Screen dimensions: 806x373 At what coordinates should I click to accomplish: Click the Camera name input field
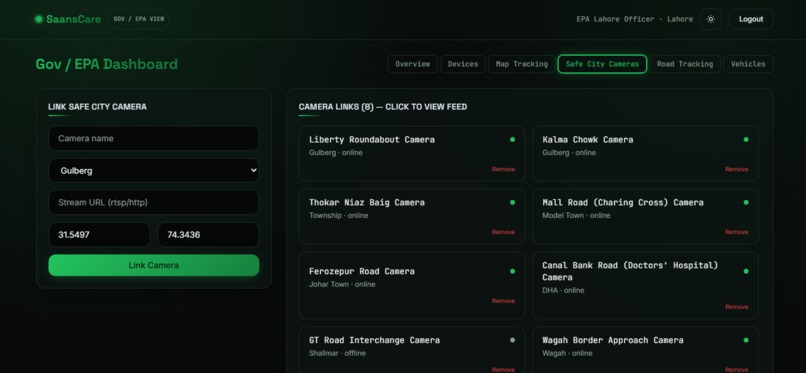(154, 138)
